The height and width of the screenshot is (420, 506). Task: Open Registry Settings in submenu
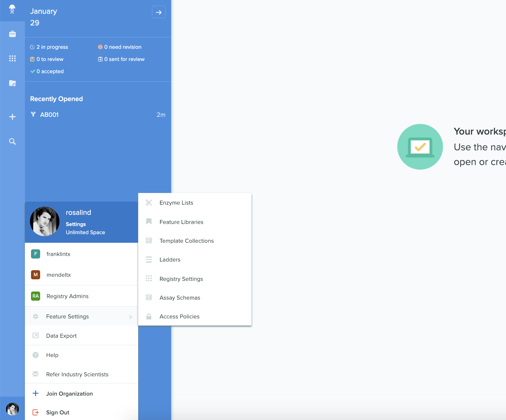pyautogui.click(x=195, y=279)
